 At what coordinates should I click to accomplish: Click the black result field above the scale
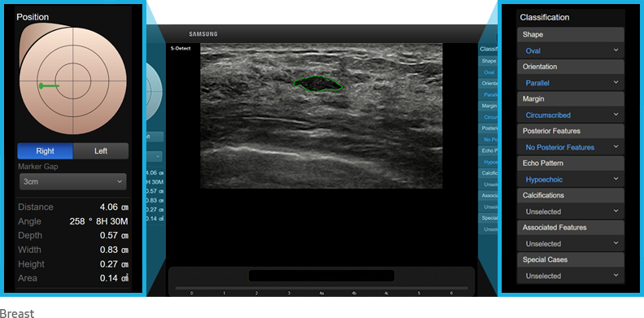click(x=321, y=276)
